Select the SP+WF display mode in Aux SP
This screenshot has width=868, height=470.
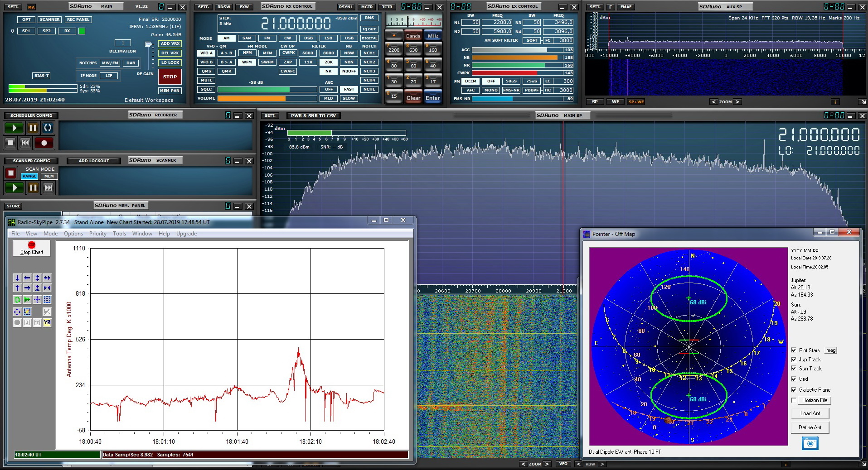pyautogui.click(x=636, y=102)
